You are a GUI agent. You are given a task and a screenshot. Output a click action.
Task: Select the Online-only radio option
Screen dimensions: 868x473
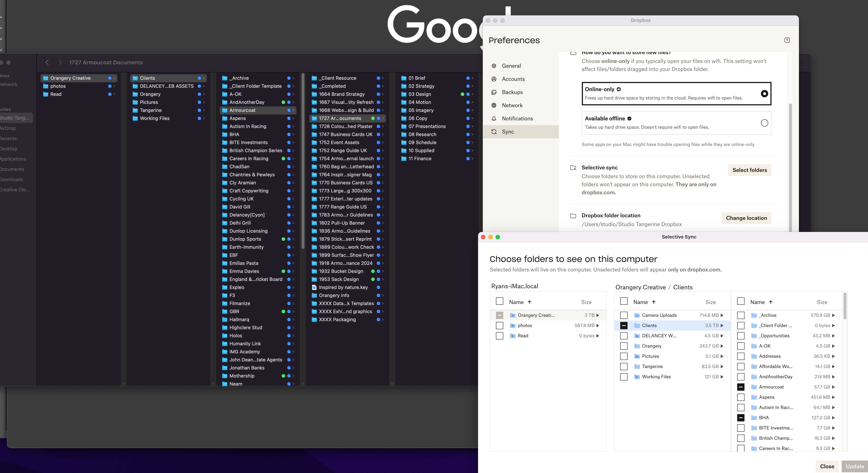pyautogui.click(x=764, y=93)
